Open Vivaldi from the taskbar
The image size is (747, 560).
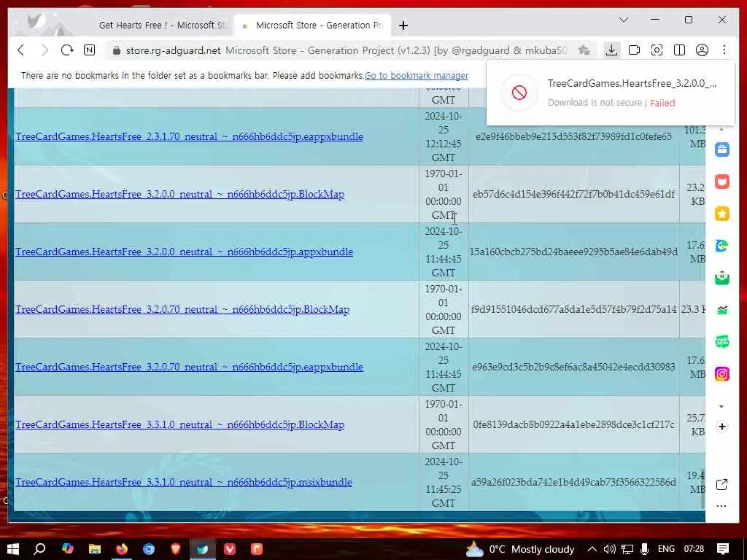230,549
